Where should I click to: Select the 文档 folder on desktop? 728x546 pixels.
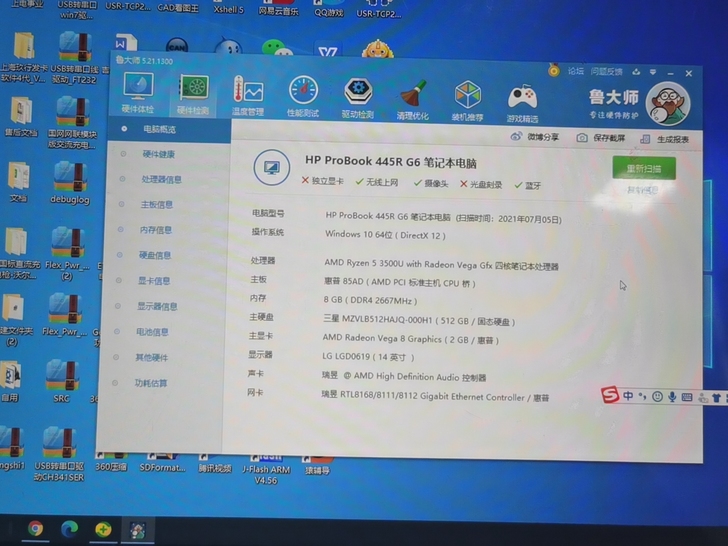click(x=19, y=182)
